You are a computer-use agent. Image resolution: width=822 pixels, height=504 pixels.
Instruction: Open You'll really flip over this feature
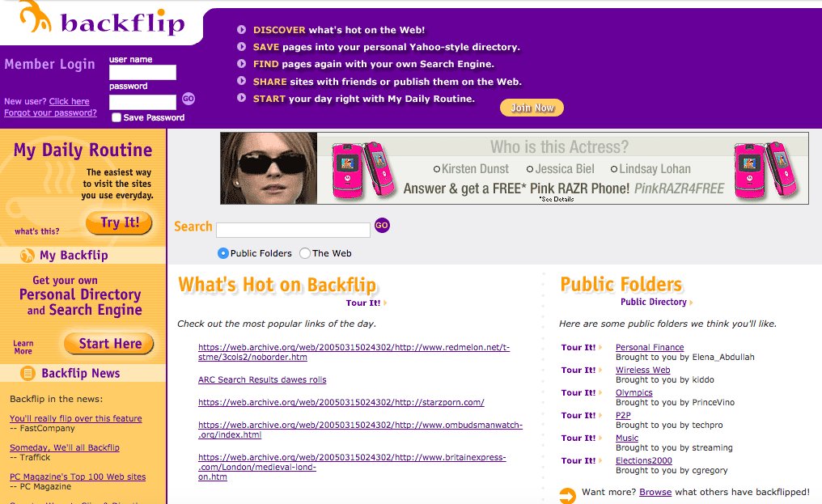tap(75, 418)
